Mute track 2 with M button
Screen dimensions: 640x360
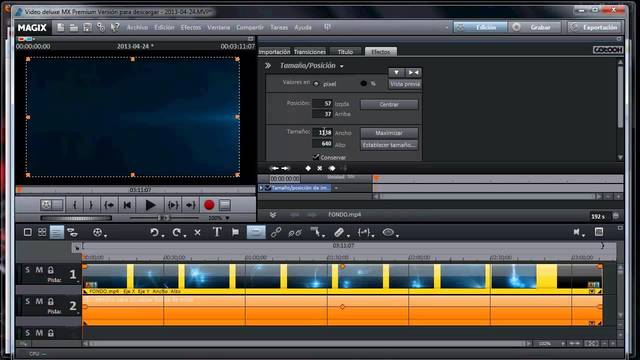(39, 301)
